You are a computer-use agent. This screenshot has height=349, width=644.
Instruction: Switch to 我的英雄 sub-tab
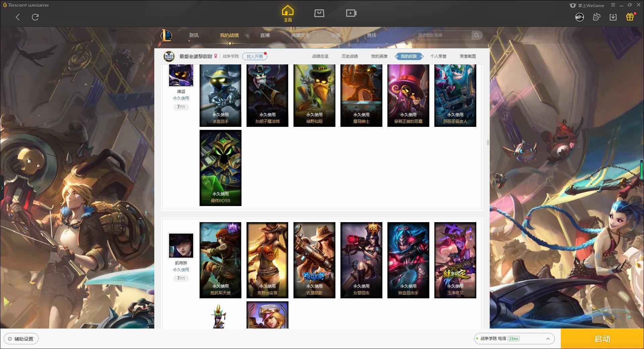point(379,56)
